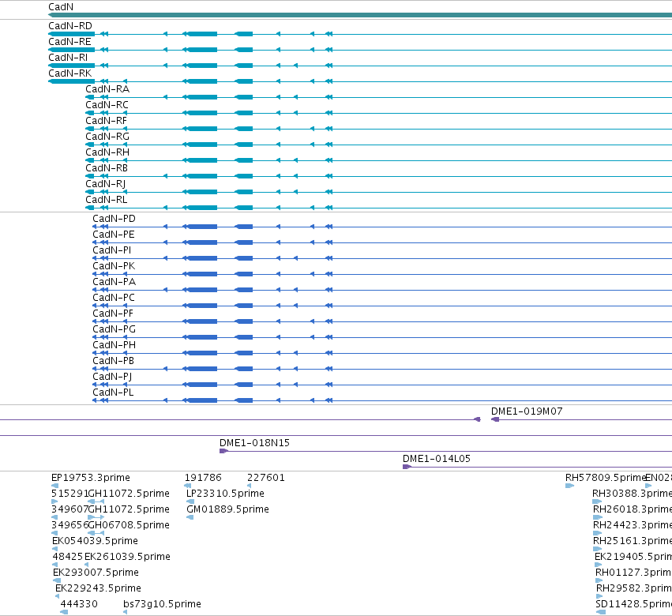Screen dimensions: 672x616
Task: Click the EST arrow under RH57809.5prime
Action: click(569, 486)
